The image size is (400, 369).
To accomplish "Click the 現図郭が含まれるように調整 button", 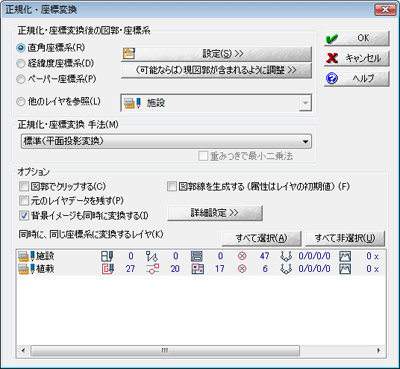I will (216, 70).
